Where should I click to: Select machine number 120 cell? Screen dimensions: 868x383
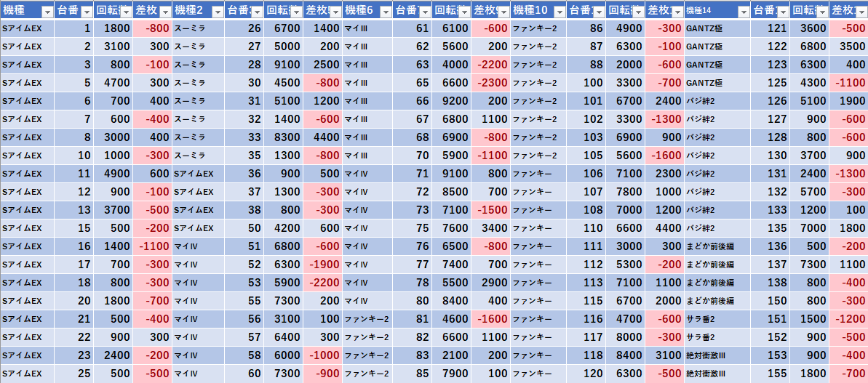click(586, 374)
